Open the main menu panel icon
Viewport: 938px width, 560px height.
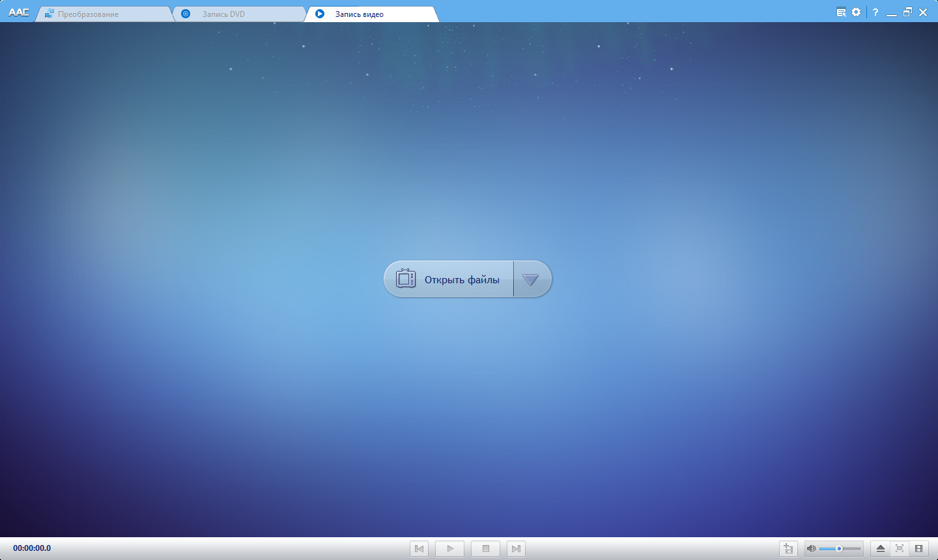point(840,12)
